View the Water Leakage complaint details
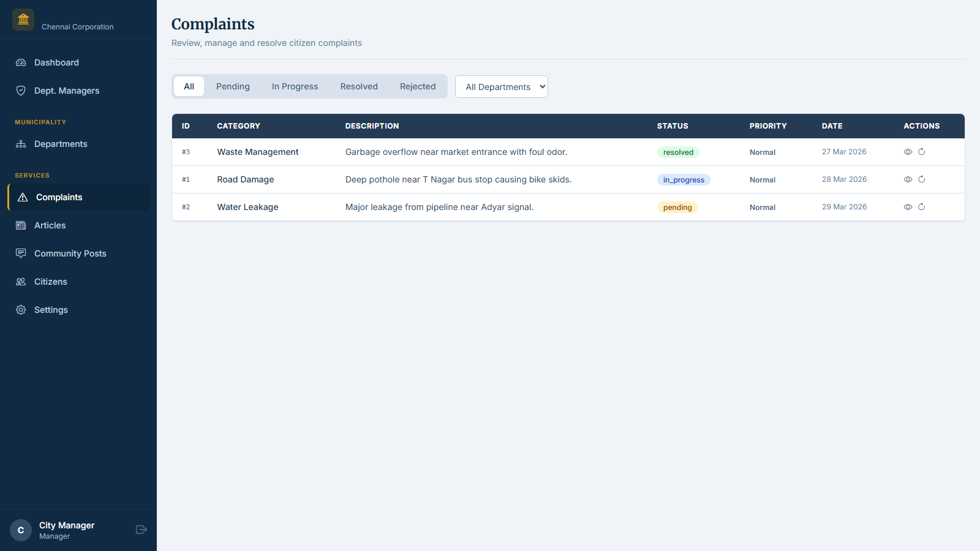Screen dimensions: 980x551 908,207
